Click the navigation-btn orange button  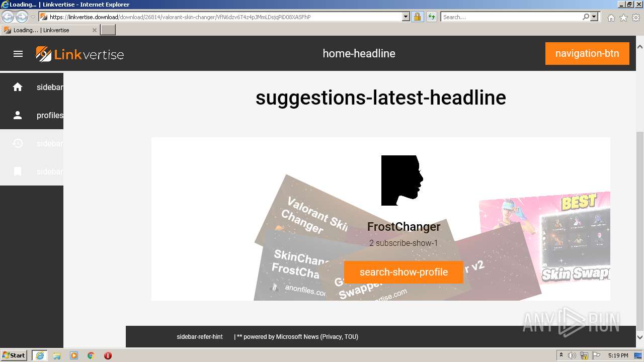pos(587,53)
